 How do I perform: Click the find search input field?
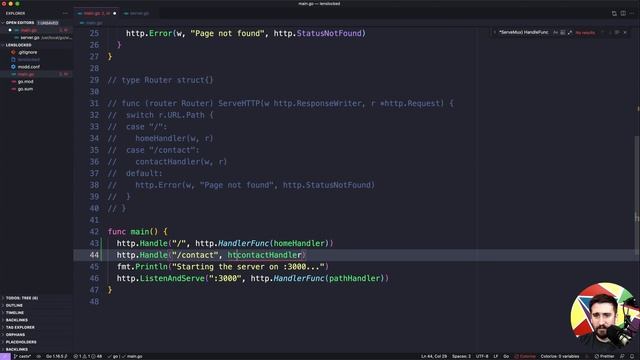(x=523, y=32)
